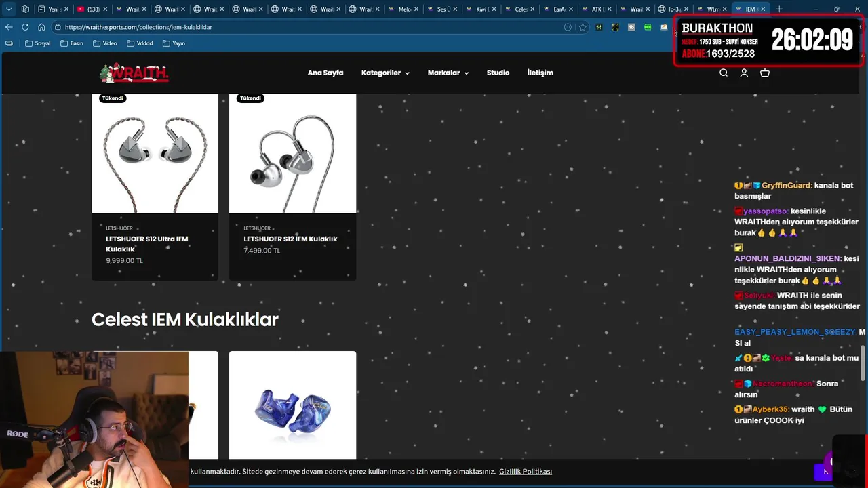
Task: Open the silver S12 IEM product image
Action: (x=292, y=154)
